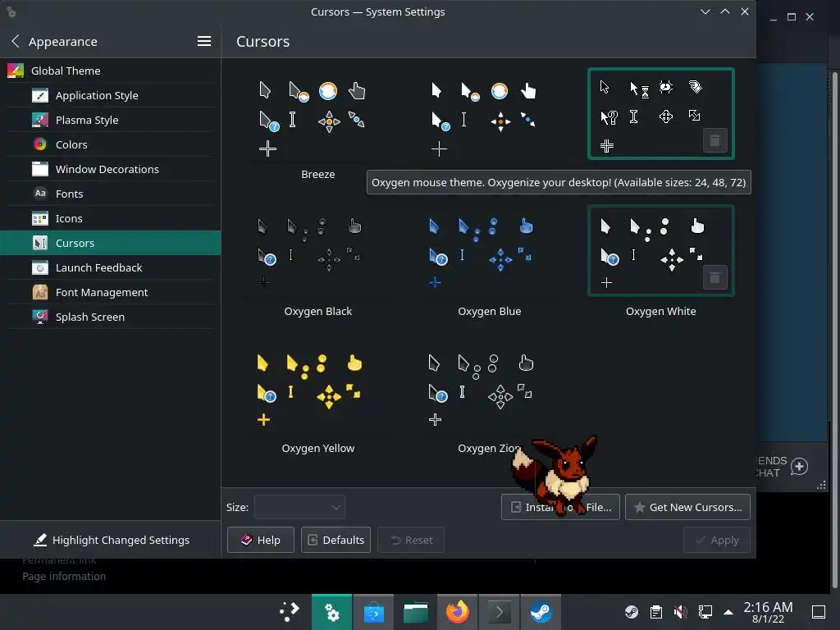Image resolution: width=840 pixels, height=630 pixels.
Task: Click the Apply button
Action: tap(717, 540)
